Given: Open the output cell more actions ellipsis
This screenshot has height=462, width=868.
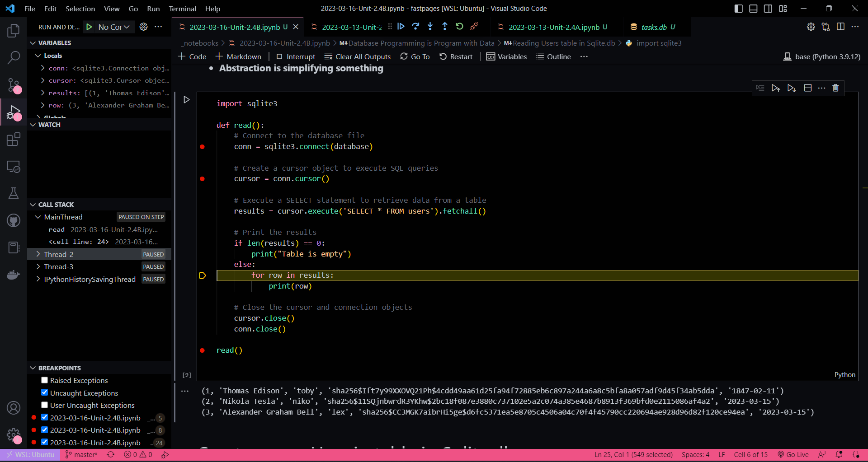Looking at the screenshot, I should [x=185, y=391].
